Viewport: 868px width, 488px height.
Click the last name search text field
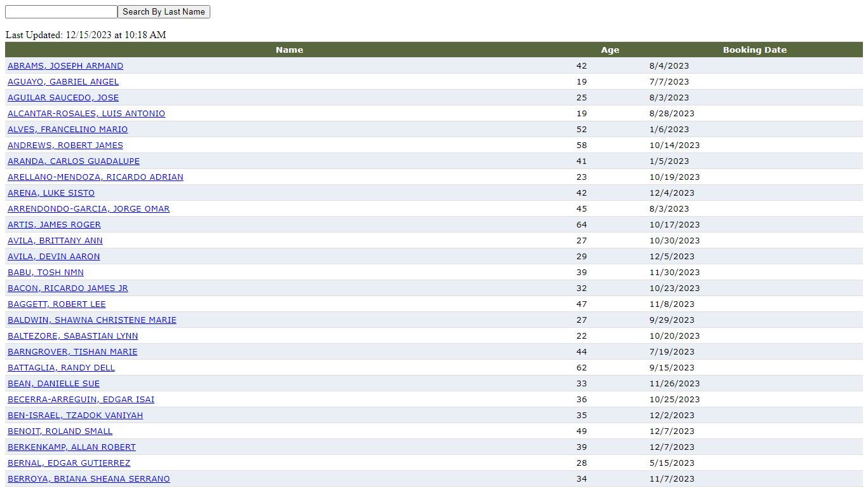tap(61, 12)
